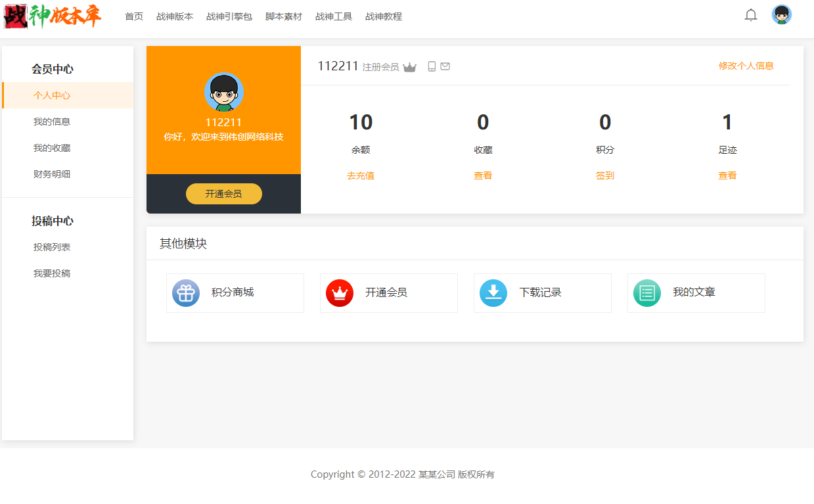The height and width of the screenshot is (504, 814).
Task: Click the welcome text 你好，欢迎来到伟创网络科技
Action: pos(224,137)
